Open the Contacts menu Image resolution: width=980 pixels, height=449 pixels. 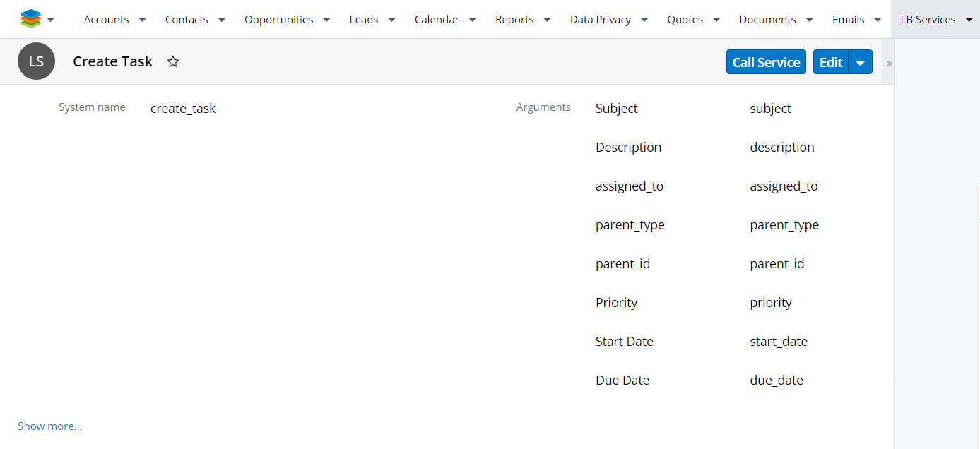(187, 19)
